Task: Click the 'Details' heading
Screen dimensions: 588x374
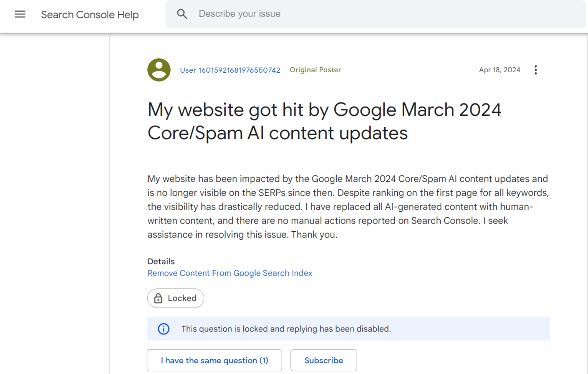Action: [161, 261]
